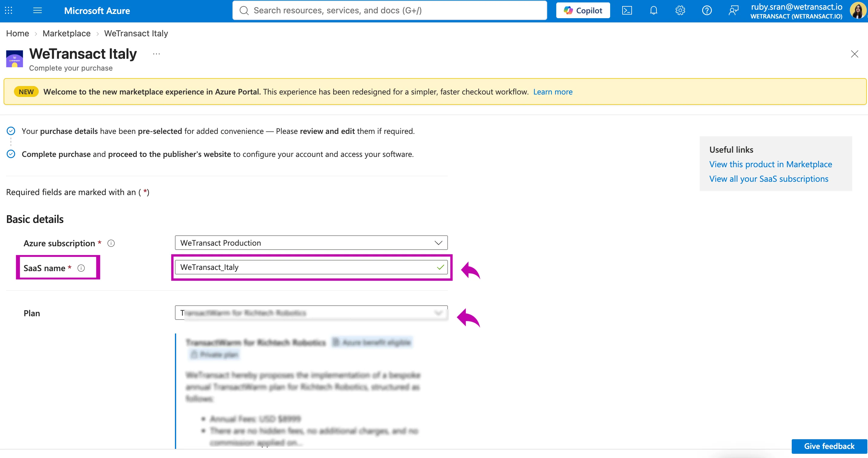Image resolution: width=868 pixels, height=458 pixels.
Task: Open the help question mark menu
Action: (x=707, y=11)
